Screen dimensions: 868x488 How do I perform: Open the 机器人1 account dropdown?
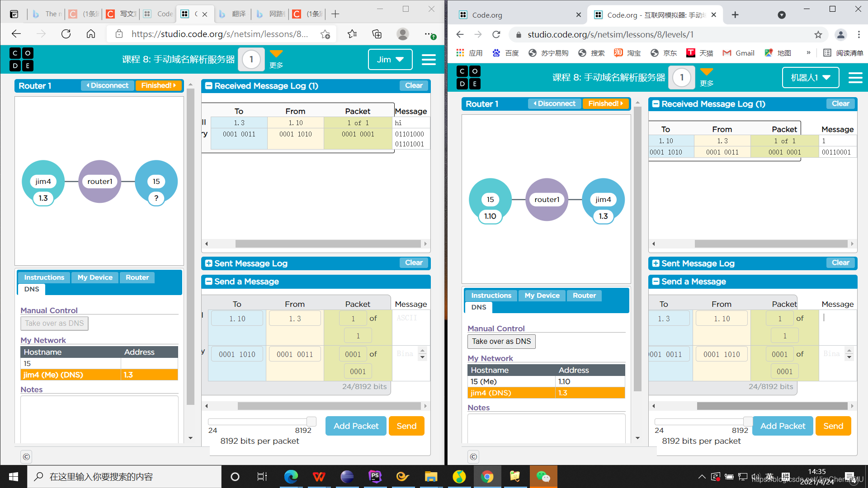point(810,78)
